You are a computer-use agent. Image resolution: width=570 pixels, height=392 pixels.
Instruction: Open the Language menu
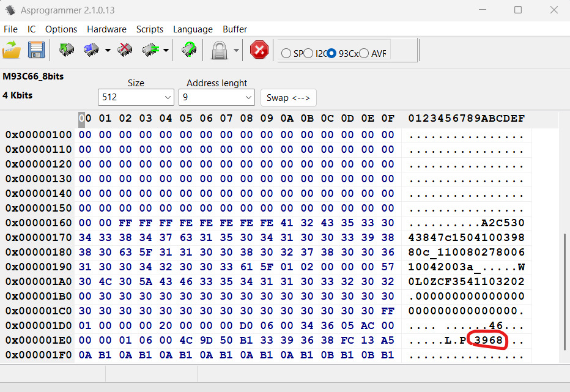[193, 29]
